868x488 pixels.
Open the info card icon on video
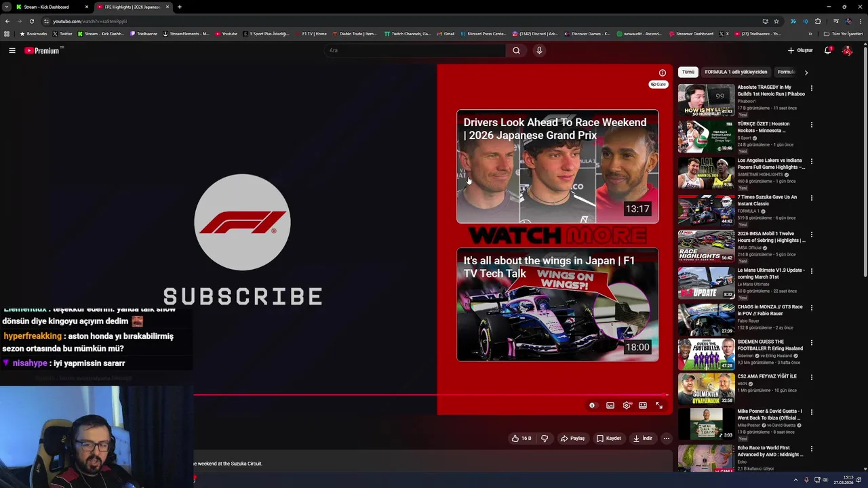663,73
